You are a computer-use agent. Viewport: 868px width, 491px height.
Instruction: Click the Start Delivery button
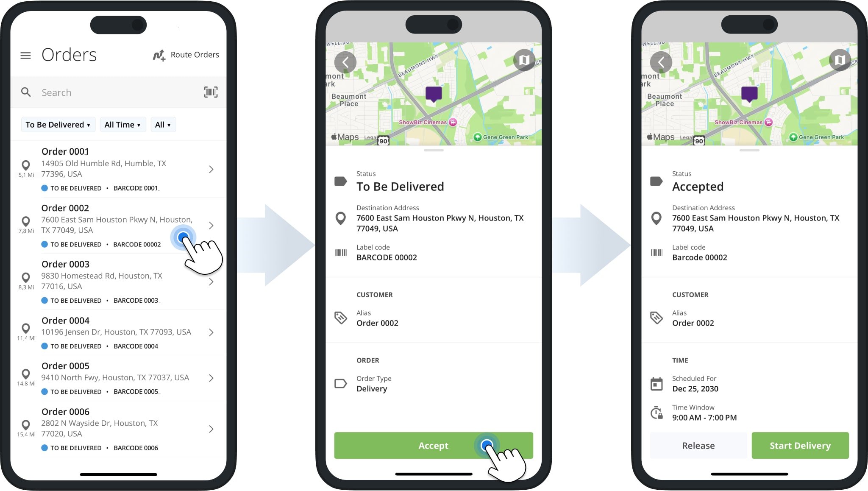point(799,445)
